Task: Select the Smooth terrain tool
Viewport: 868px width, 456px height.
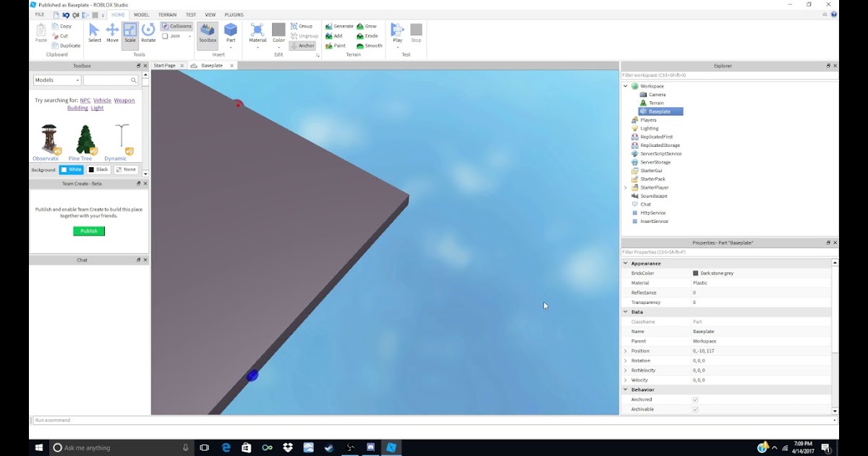Action: [x=370, y=46]
